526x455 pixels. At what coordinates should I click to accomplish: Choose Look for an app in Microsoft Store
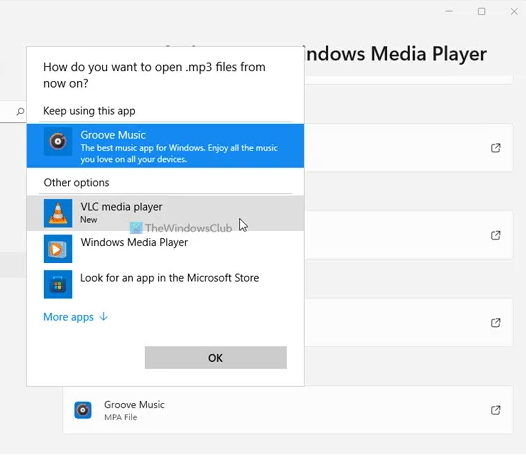click(x=165, y=284)
